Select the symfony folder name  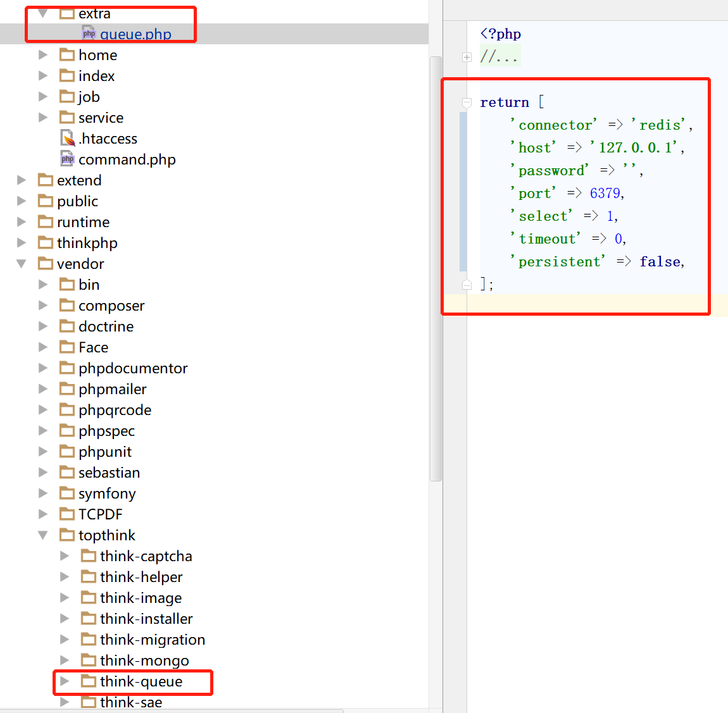click(x=107, y=493)
